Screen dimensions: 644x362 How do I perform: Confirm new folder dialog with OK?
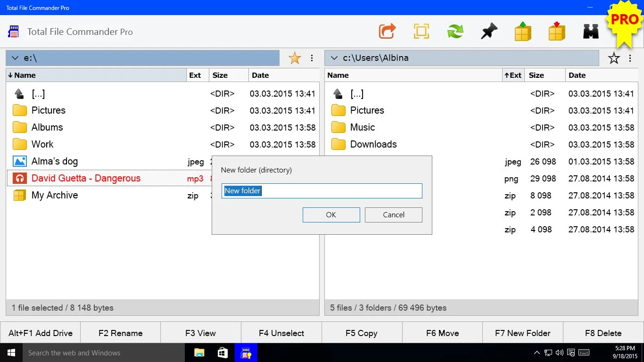(331, 214)
